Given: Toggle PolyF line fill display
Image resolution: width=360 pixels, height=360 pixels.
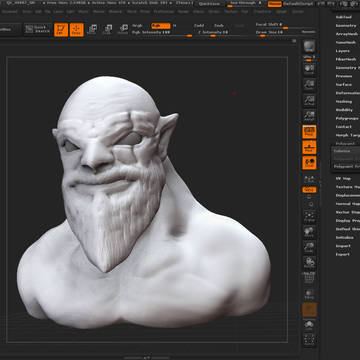Looking at the screenshot, I should coord(309,278).
